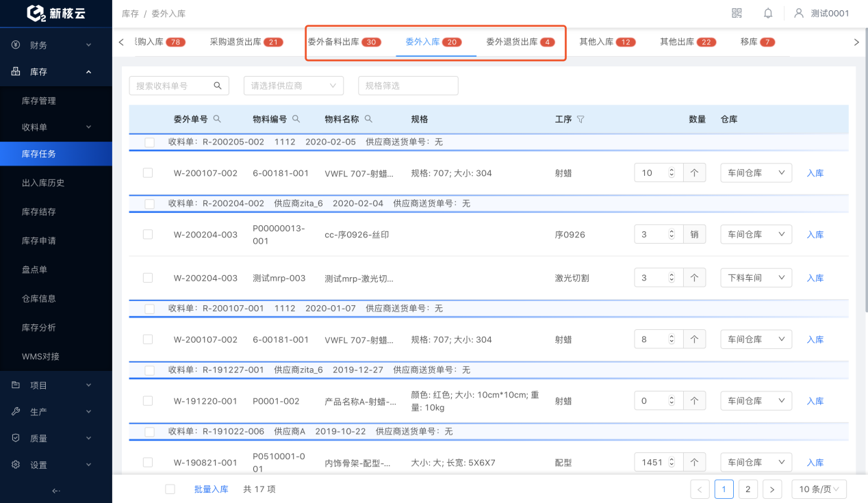This screenshot has height=503, width=868.
Task: Select the checkbox of 测试mrp-003 row
Action: (x=148, y=278)
